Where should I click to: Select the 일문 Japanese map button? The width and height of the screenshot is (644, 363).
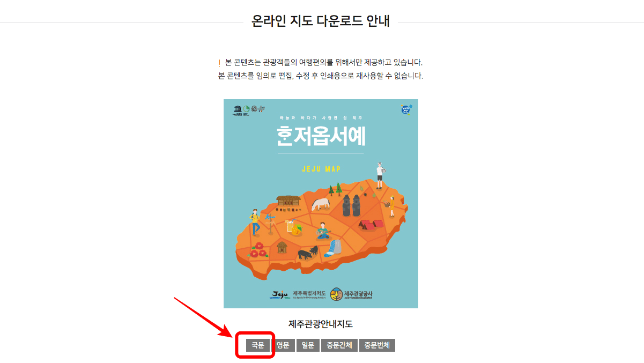(x=308, y=345)
